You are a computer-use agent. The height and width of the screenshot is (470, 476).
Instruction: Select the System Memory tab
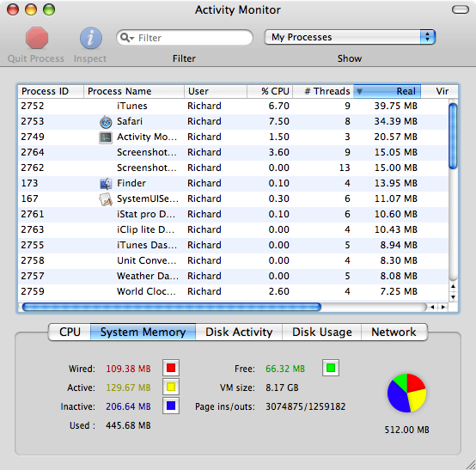click(143, 332)
